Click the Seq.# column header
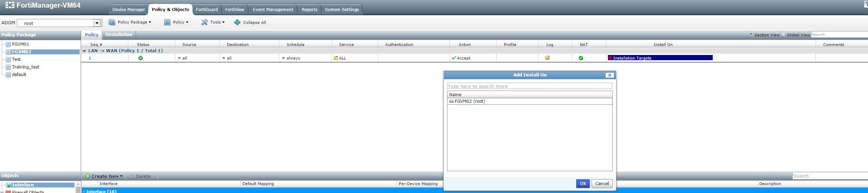 tap(96, 45)
